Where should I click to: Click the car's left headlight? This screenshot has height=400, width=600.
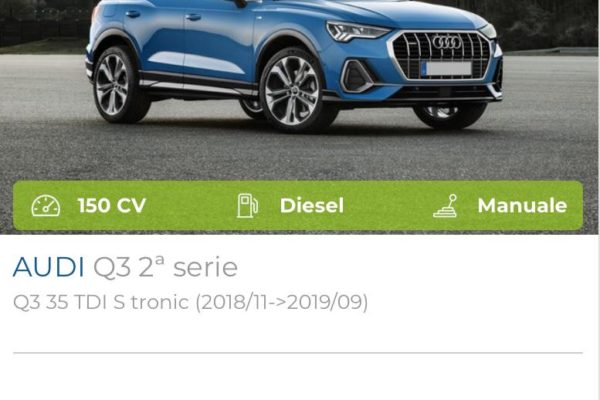point(357,31)
